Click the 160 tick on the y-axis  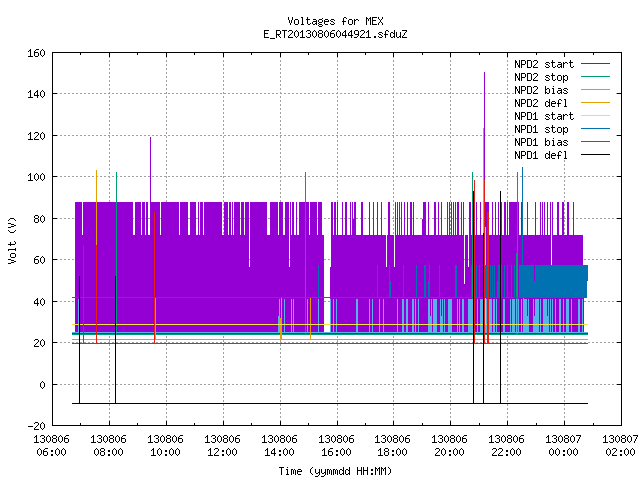[36, 53]
